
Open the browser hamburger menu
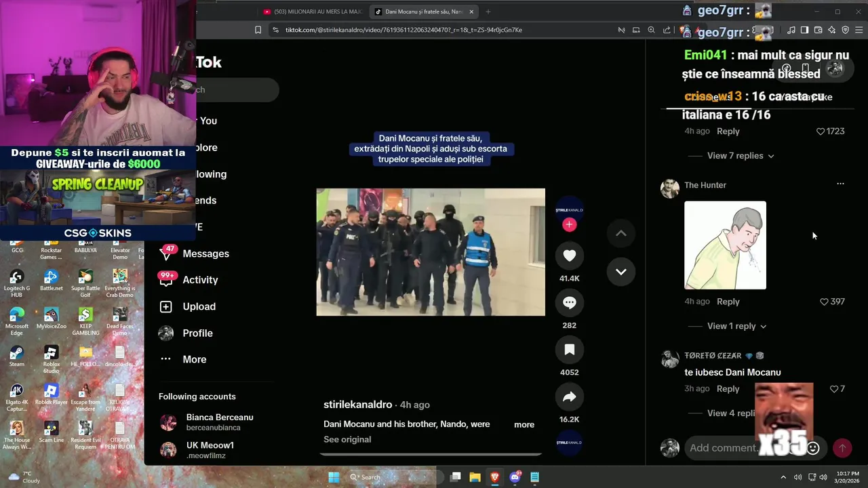(x=859, y=30)
